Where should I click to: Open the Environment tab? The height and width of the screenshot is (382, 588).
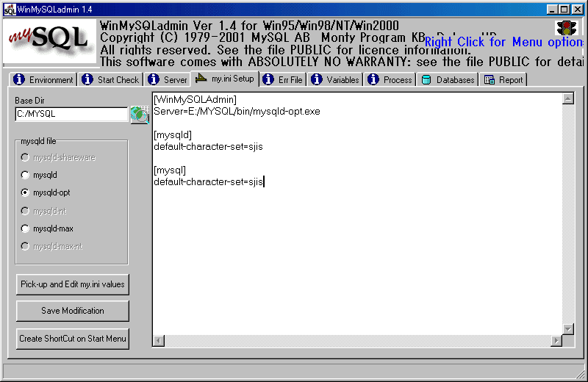[43, 79]
